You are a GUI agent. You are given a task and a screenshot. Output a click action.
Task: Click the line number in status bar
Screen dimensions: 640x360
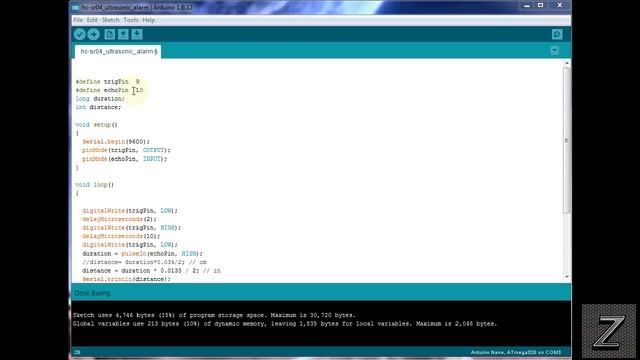click(77, 352)
